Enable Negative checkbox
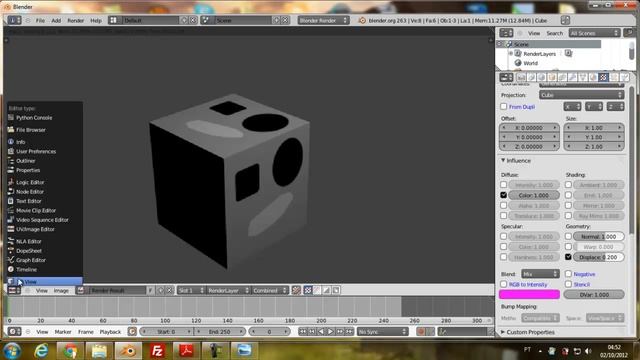 (x=568, y=273)
